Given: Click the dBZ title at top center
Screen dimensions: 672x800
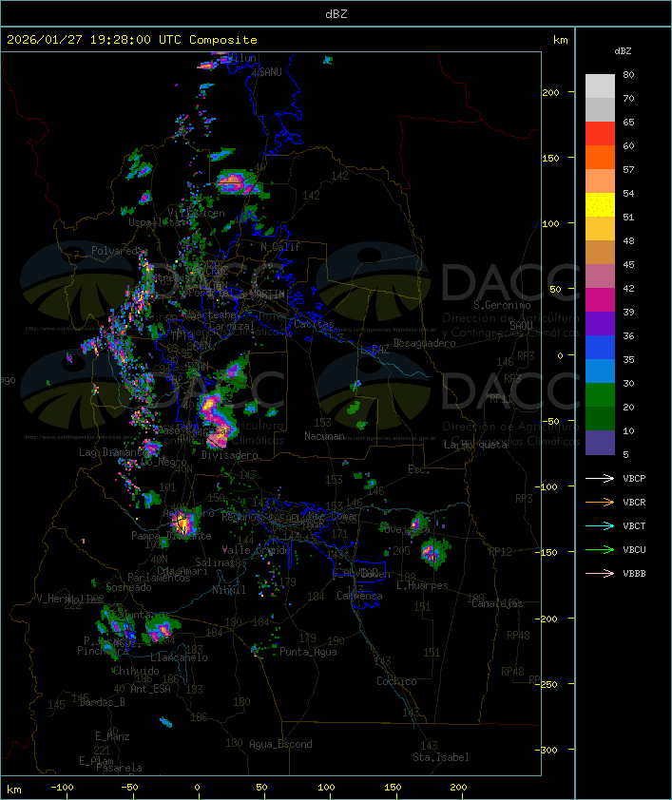Looking at the screenshot, I should [336, 13].
